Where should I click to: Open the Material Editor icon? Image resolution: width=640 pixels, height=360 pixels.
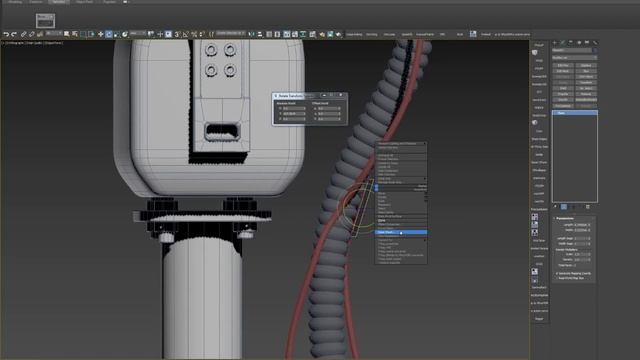coord(313,34)
